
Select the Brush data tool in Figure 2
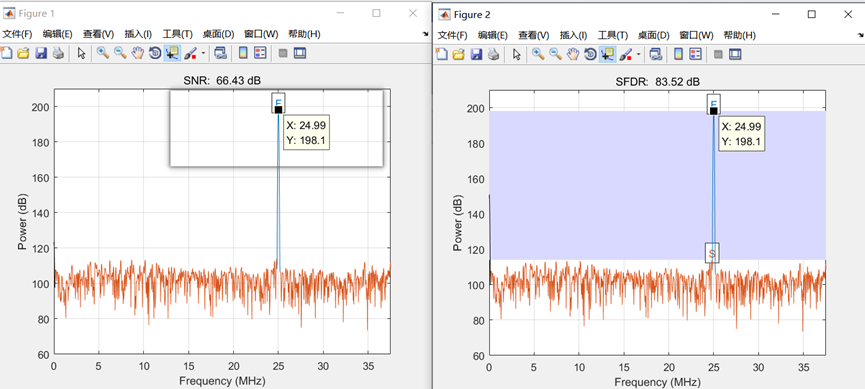(x=626, y=54)
